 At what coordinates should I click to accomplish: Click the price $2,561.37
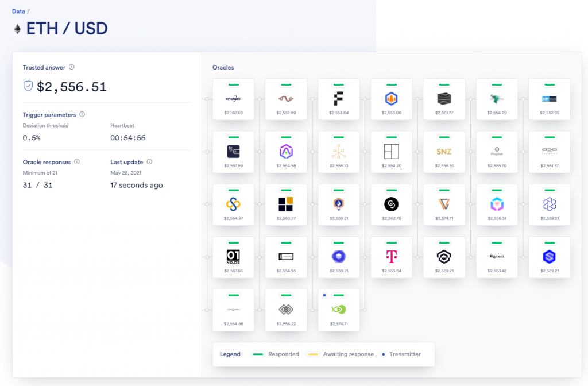coord(550,165)
